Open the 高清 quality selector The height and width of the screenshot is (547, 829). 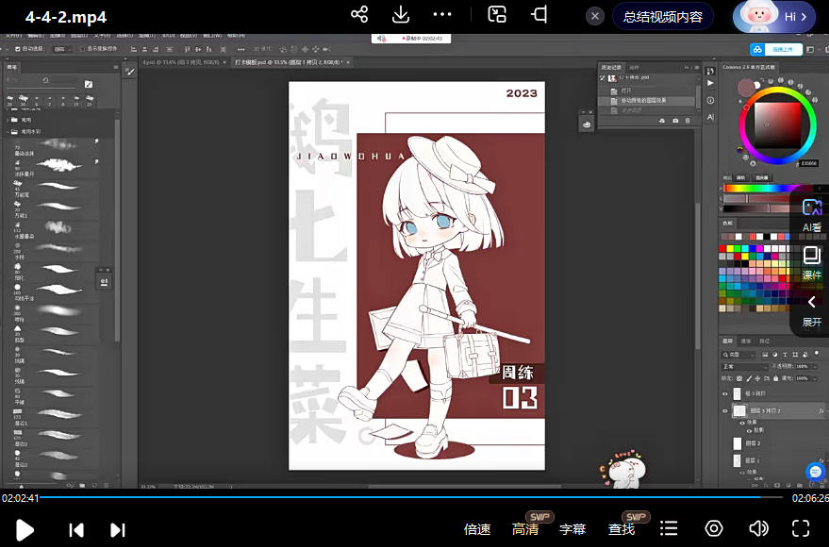click(x=525, y=529)
